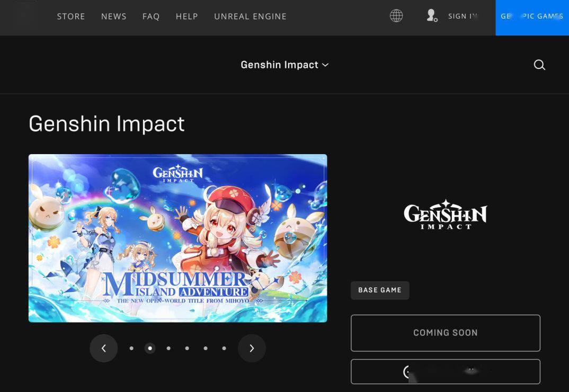Select the sixth carousel slide dot
This screenshot has width=569, height=392.
click(x=224, y=349)
